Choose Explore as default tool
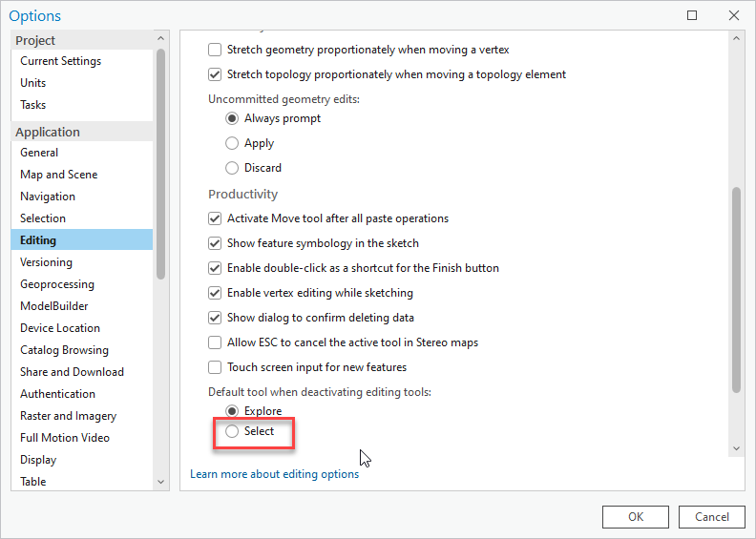Viewport: 756px width, 539px height. click(232, 411)
